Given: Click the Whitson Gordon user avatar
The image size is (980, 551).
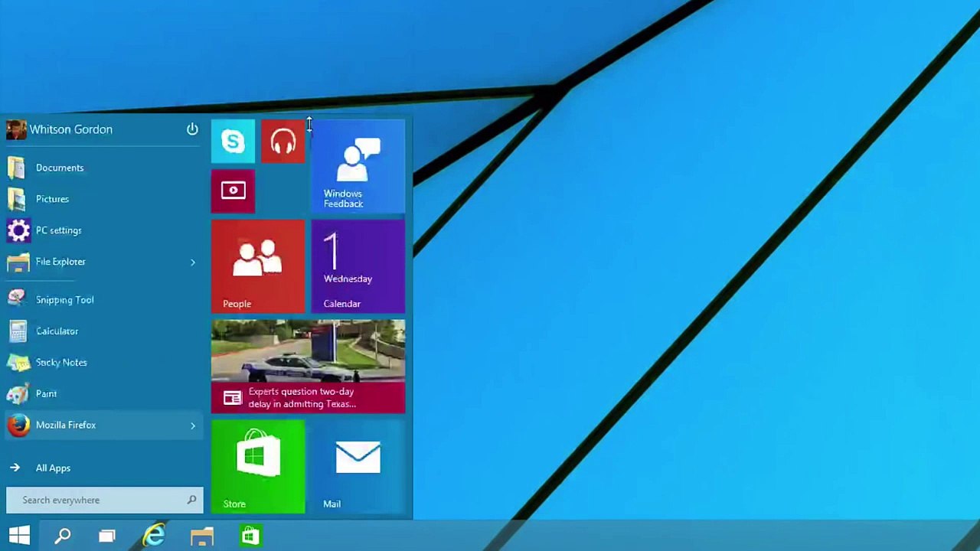Looking at the screenshot, I should pyautogui.click(x=16, y=129).
